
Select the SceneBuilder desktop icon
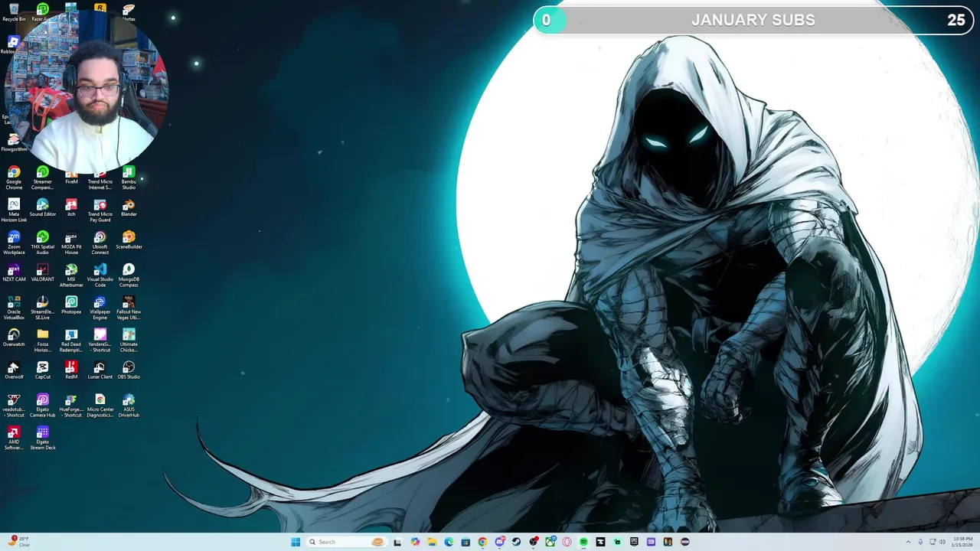tap(129, 240)
